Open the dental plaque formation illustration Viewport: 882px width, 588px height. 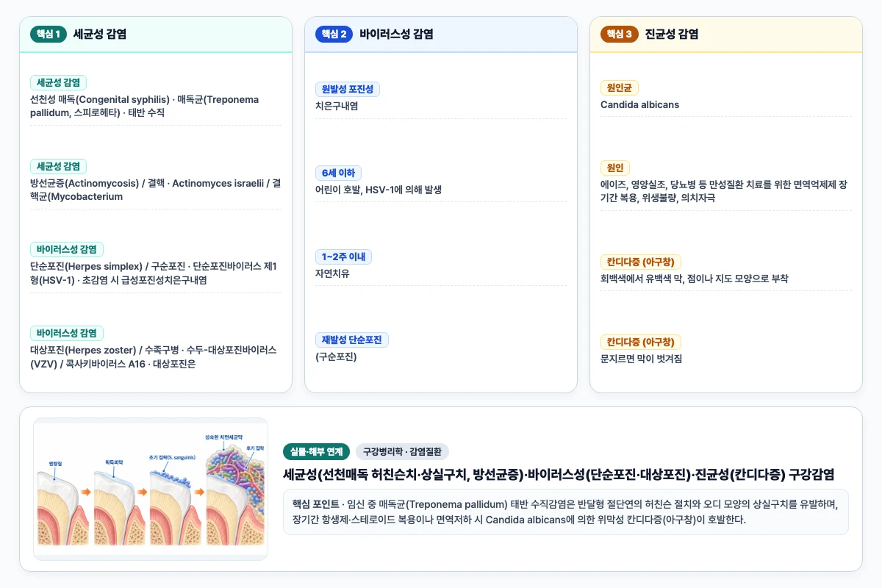point(151,489)
